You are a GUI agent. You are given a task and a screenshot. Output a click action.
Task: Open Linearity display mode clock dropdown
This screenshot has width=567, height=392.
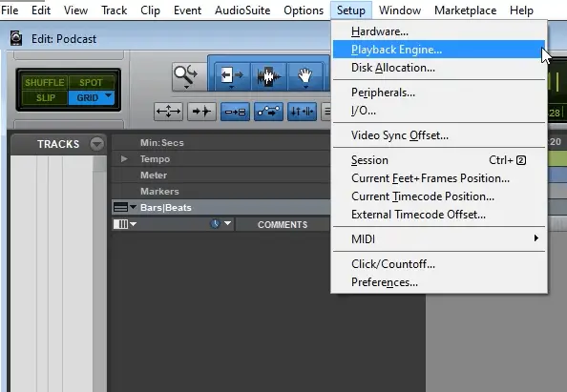click(x=220, y=223)
